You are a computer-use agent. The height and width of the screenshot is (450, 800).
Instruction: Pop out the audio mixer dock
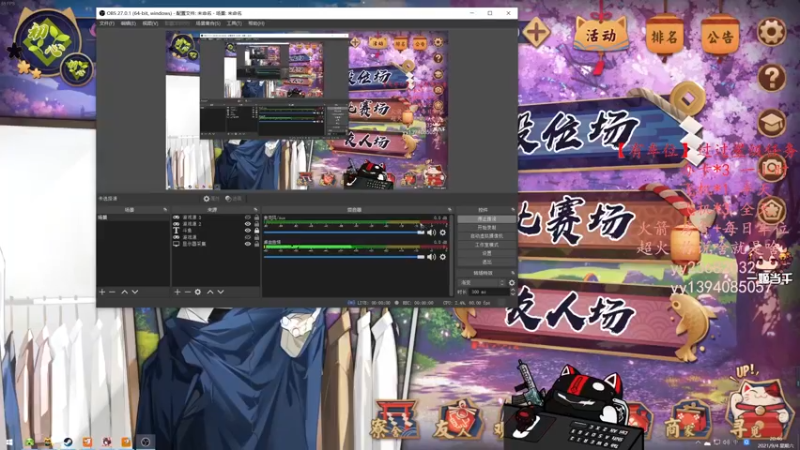[x=449, y=210]
